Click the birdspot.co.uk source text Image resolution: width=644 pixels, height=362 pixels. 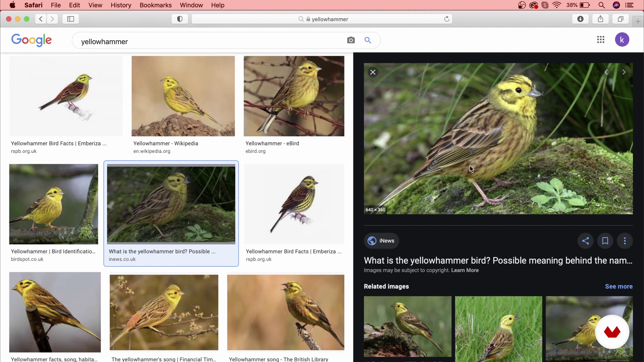(27, 259)
